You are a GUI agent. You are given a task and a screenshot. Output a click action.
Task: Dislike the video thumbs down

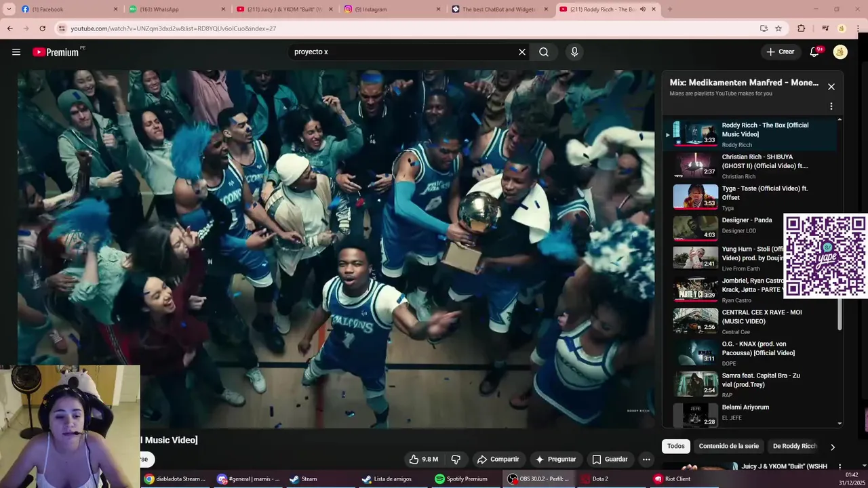click(x=456, y=459)
